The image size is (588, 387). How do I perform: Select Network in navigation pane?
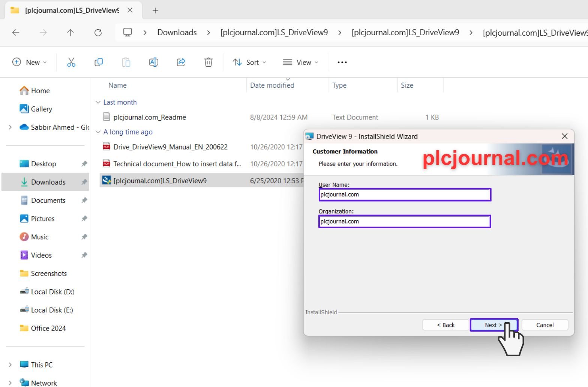pos(38,383)
